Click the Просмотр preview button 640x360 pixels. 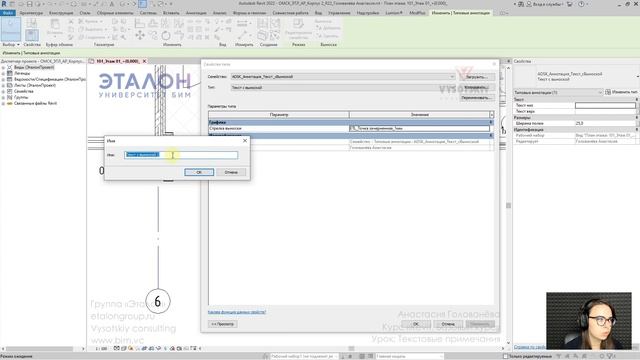coord(222,324)
